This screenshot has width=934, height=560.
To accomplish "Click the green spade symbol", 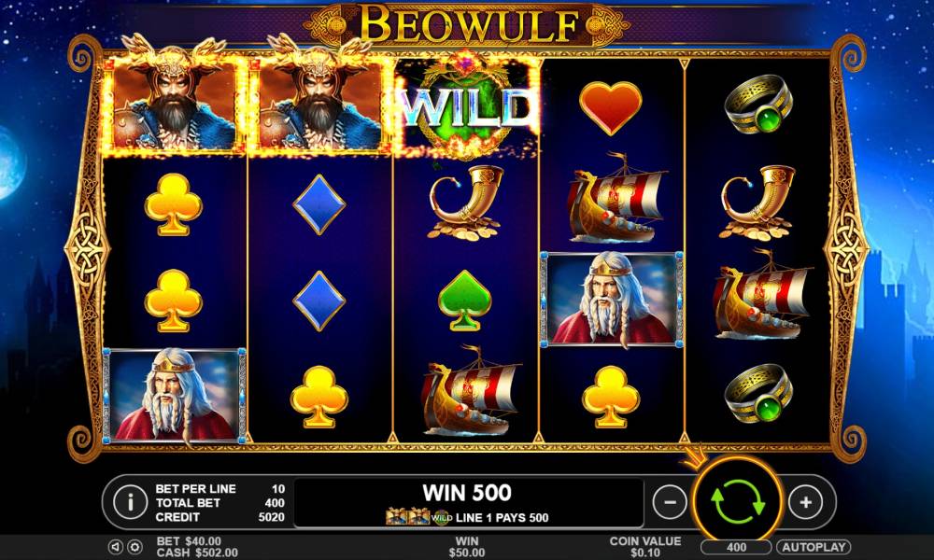I will click(464, 301).
